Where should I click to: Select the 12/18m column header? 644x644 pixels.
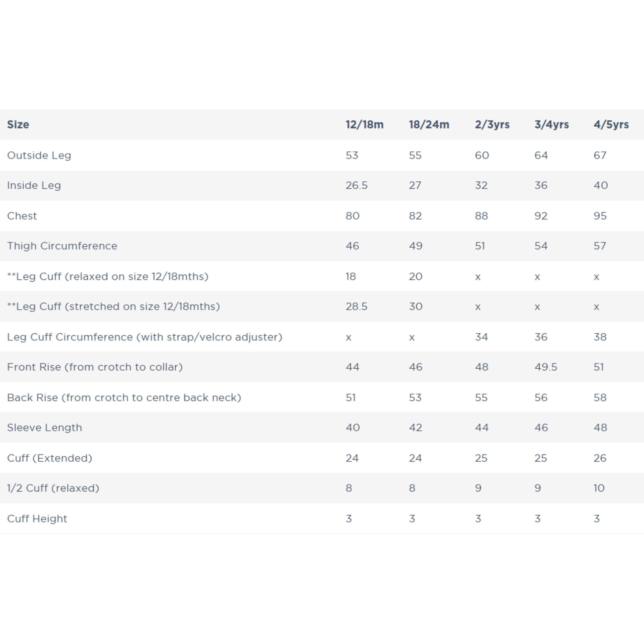click(364, 125)
